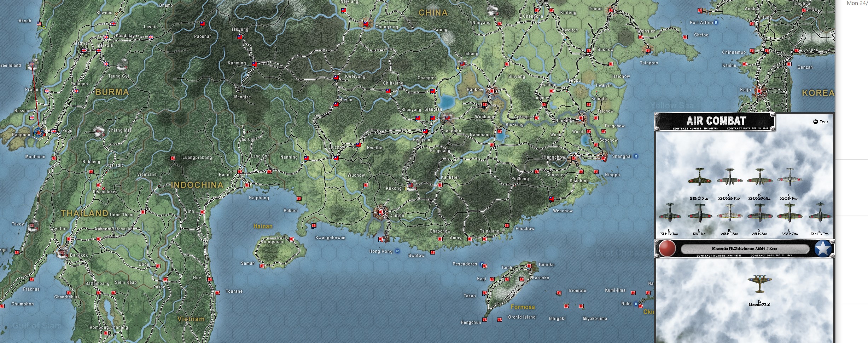Select the J2M2 Jack aircraft icon

(700, 212)
